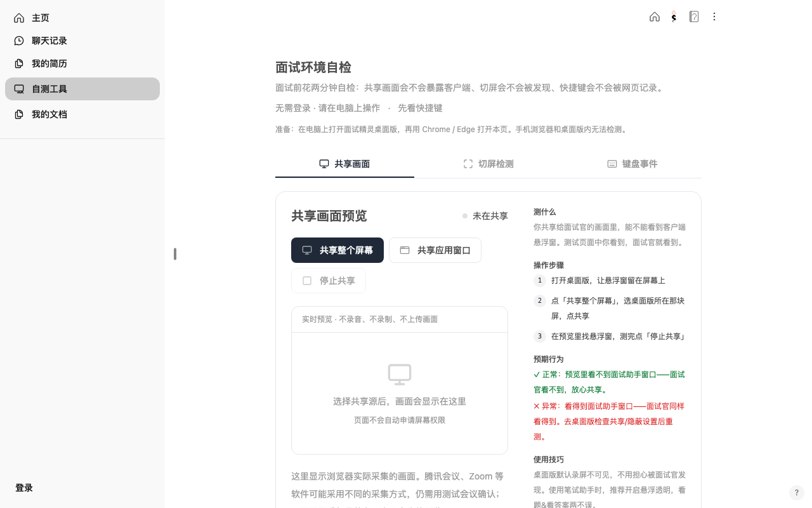The width and height of the screenshot is (812, 508).
Task: Open the 先看快捷键 link
Action: [x=420, y=108]
